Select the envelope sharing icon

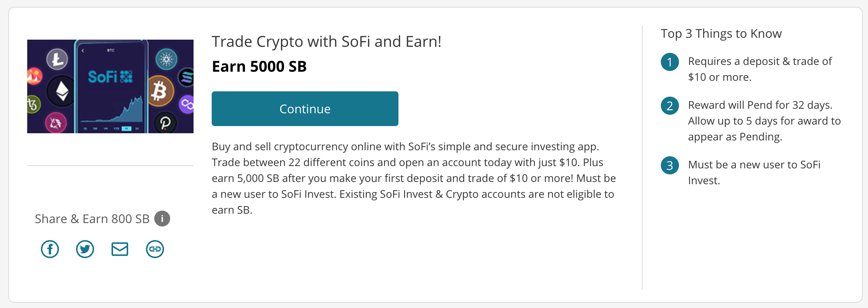[x=119, y=249]
